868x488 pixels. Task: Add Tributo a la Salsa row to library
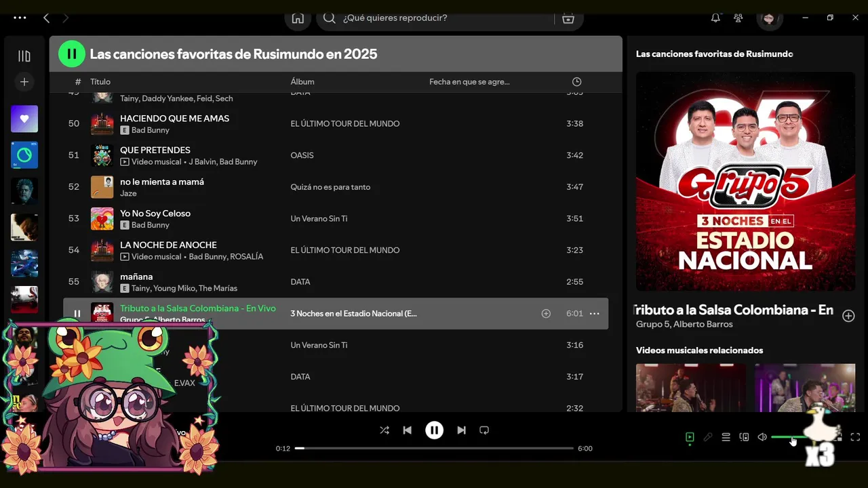(546, 314)
